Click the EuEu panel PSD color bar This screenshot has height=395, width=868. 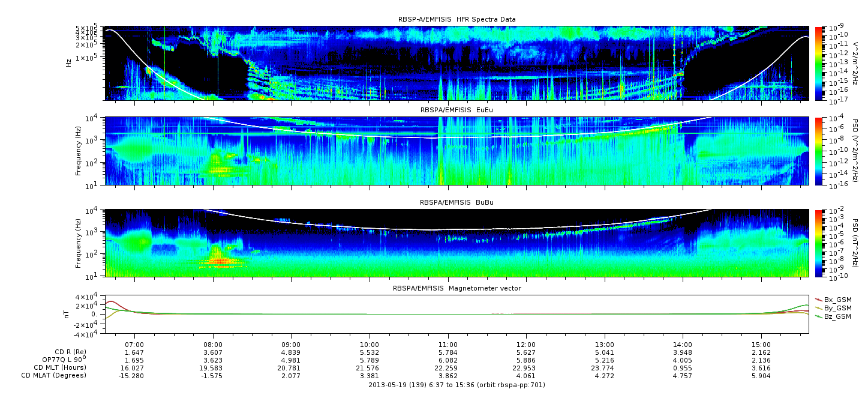click(x=819, y=151)
